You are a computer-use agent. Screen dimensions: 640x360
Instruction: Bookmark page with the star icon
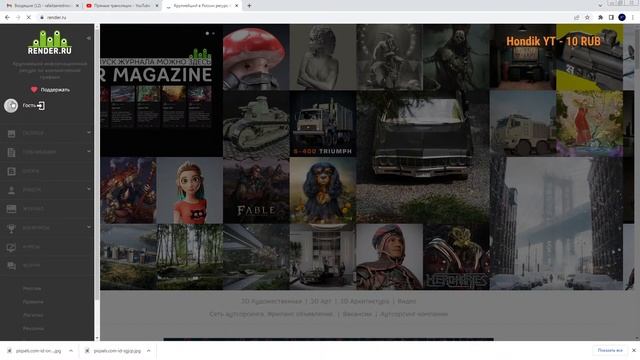[587, 18]
